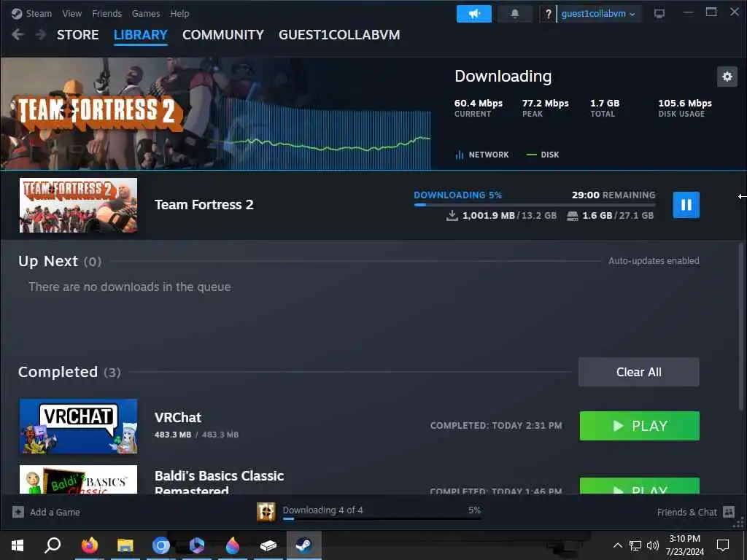Open the guest1collabvm account dropdown
The image size is (747, 560).
[598, 14]
